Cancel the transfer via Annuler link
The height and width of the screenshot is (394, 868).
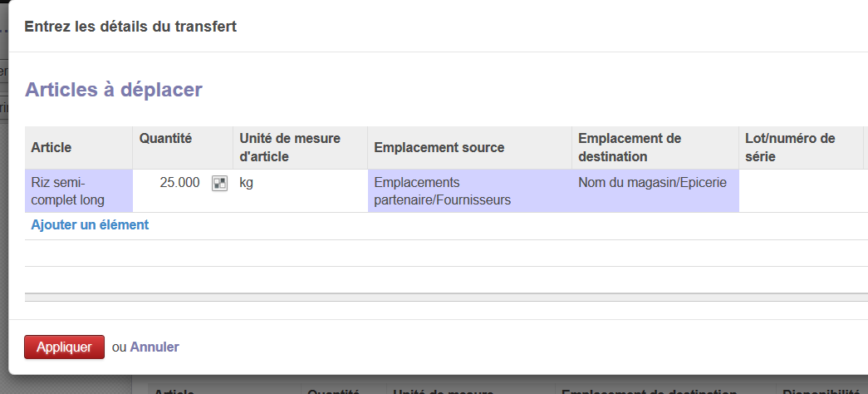click(154, 347)
